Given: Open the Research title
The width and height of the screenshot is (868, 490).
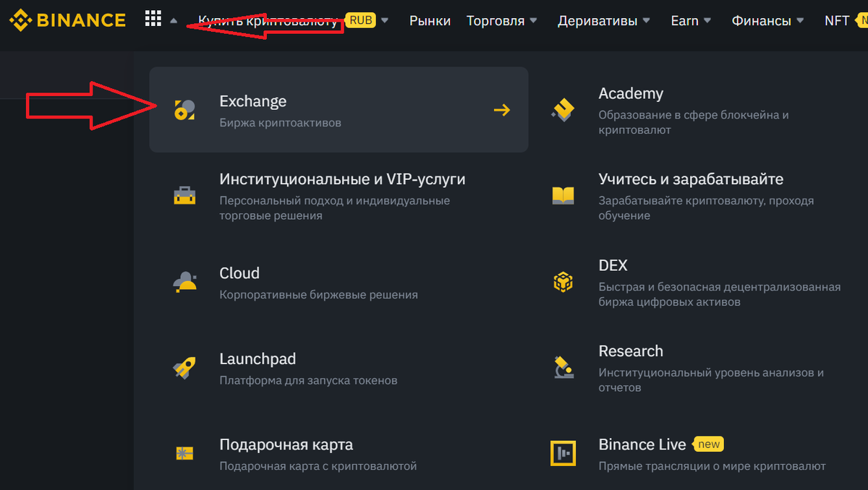Looking at the screenshot, I should [x=631, y=351].
